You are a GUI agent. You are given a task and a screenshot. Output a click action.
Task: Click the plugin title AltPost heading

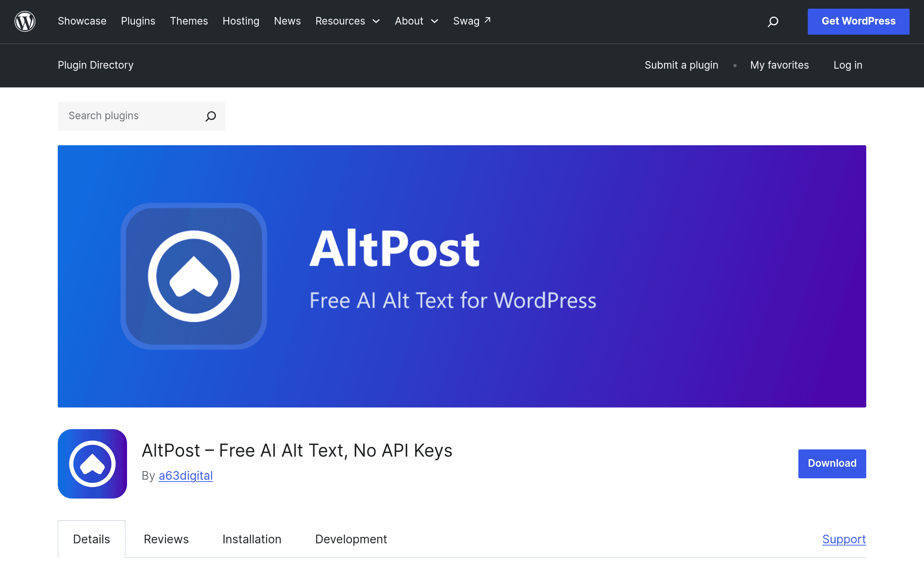point(297,450)
